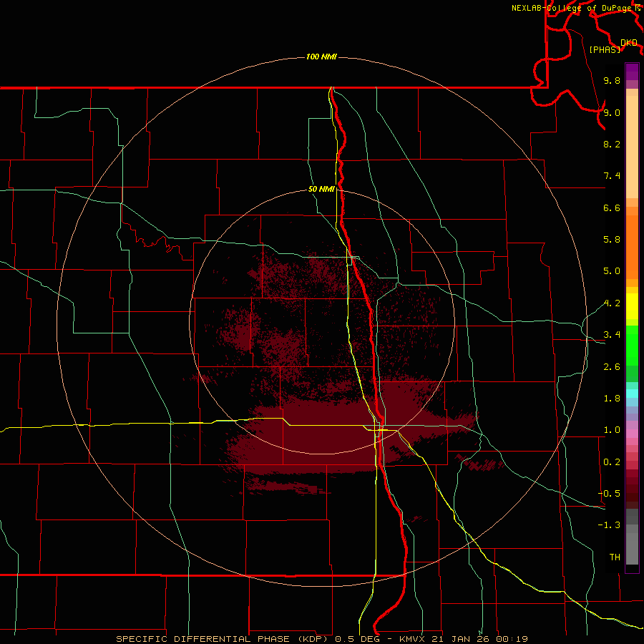Select the 0.2 scale value
This screenshot has height=644, width=644.
click(x=612, y=462)
